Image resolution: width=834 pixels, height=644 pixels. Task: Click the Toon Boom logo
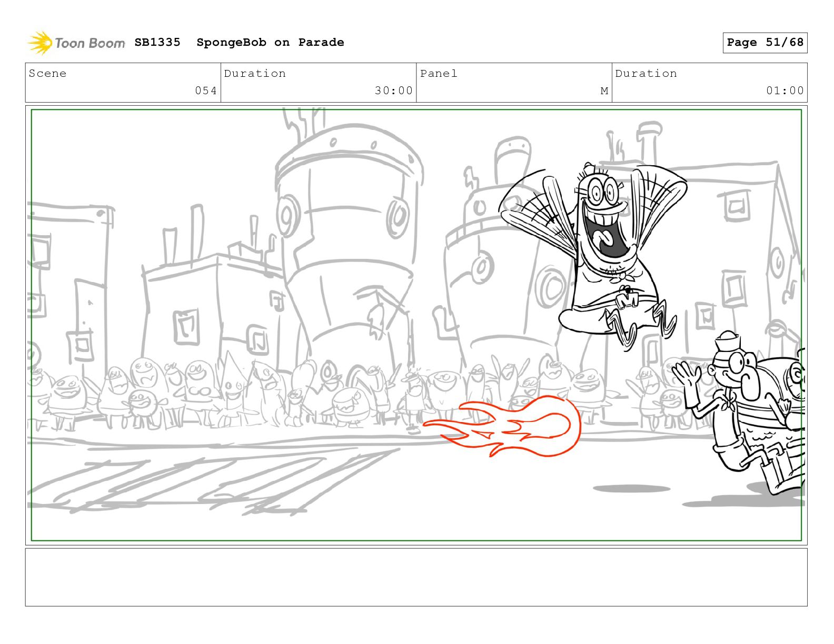pos(76,43)
